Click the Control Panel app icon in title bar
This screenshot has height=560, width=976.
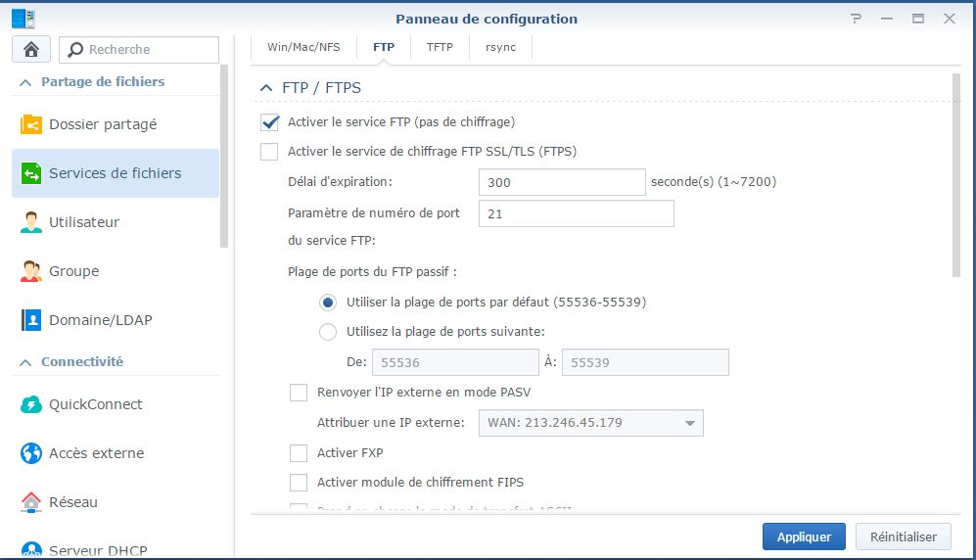pos(23,19)
